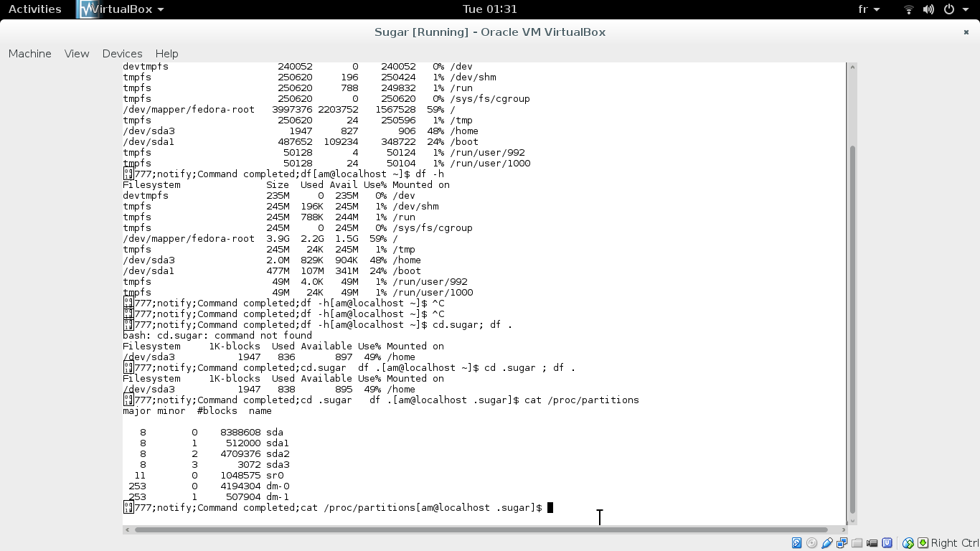Click the video capture indicator icon
This screenshot has width=980, height=551.
(x=872, y=542)
